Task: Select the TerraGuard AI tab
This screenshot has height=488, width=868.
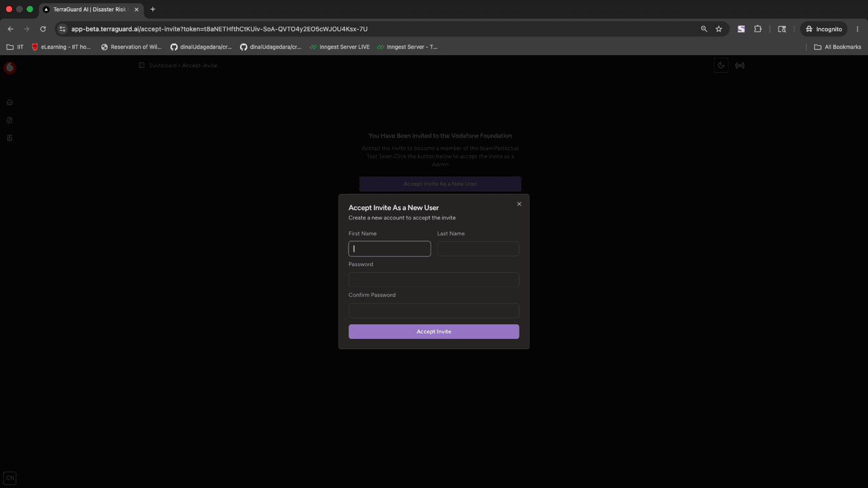Action: (x=91, y=10)
